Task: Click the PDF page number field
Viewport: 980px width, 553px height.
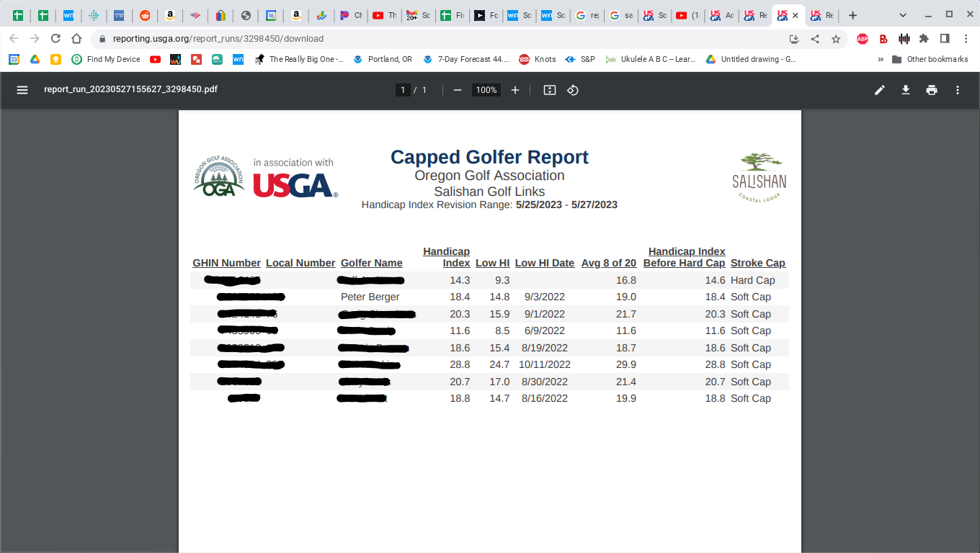Action: click(x=404, y=90)
